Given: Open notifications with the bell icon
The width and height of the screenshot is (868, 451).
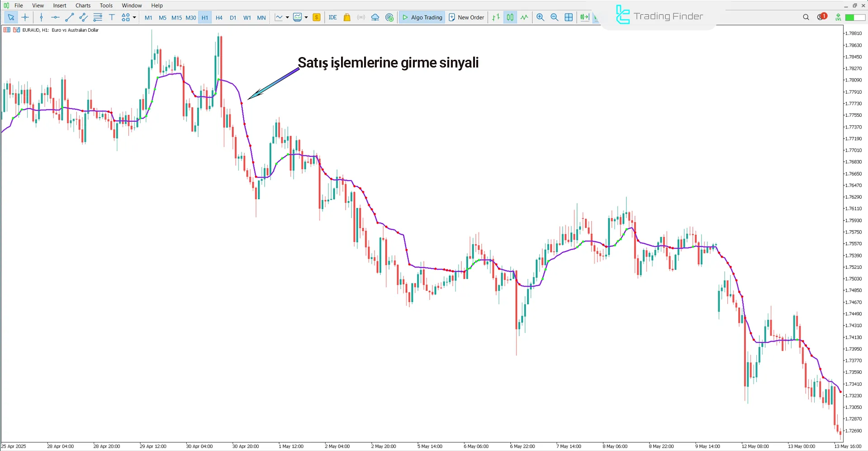Looking at the screenshot, I should pyautogui.click(x=820, y=17).
